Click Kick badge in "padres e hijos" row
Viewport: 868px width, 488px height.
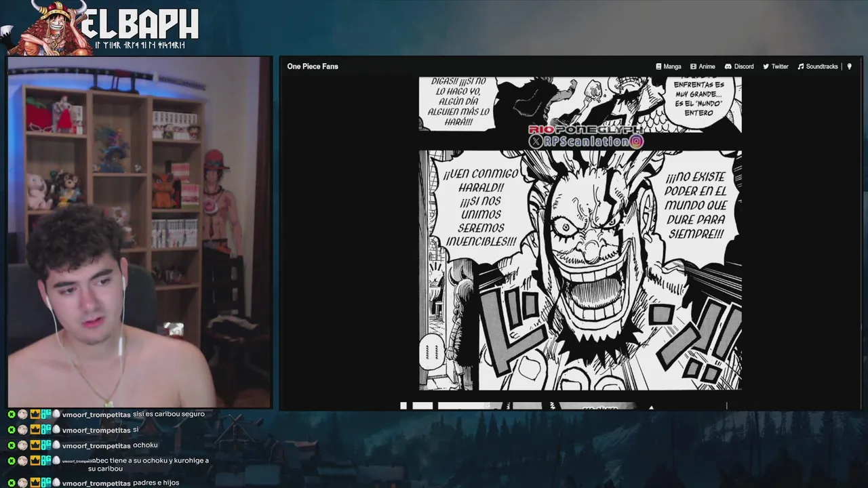click(12, 483)
